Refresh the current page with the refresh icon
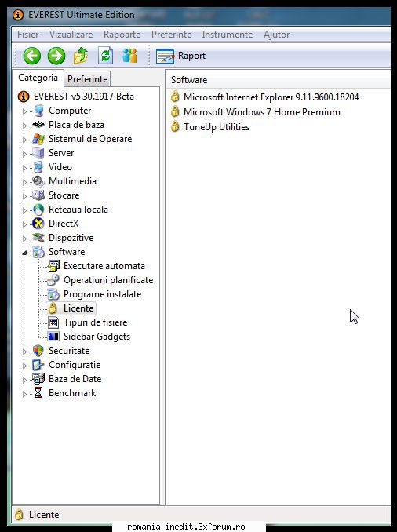The height and width of the screenshot is (532, 397). pos(105,56)
